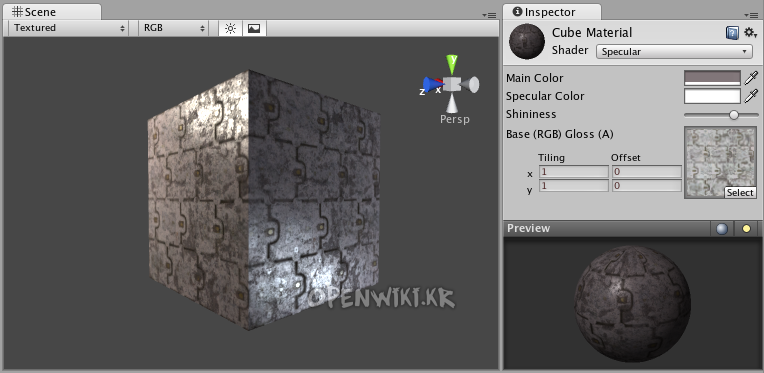The height and width of the screenshot is (373, 764).
Task: Click the Persp label under the gizmo
Action: click(455, 119)
